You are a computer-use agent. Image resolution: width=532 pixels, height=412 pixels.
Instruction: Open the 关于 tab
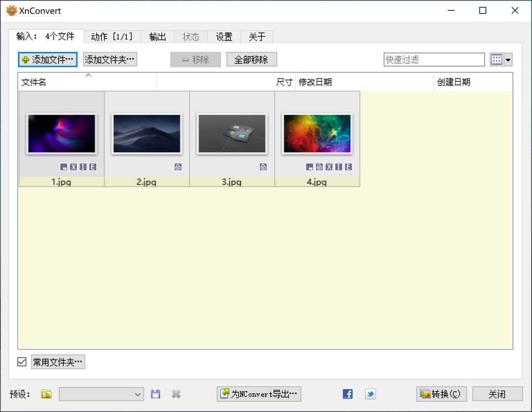point(257,37)
